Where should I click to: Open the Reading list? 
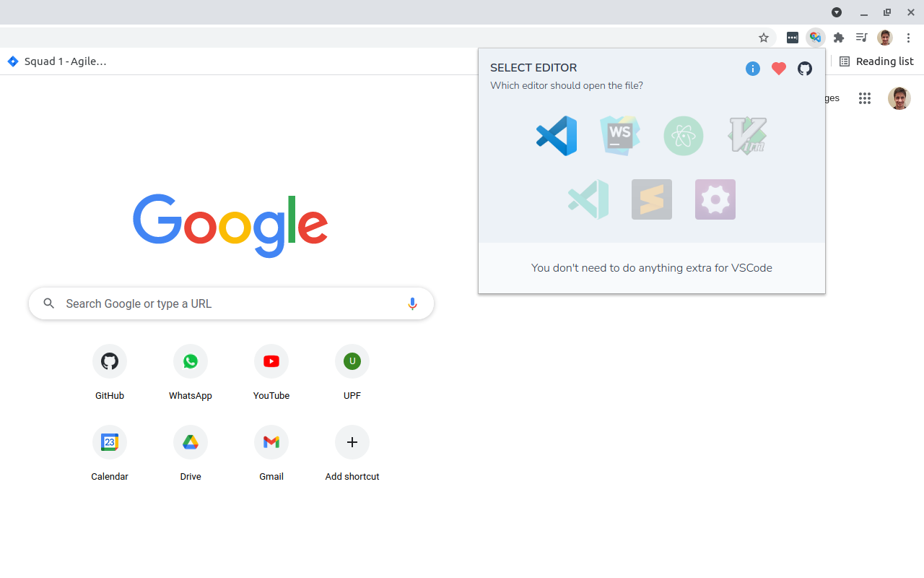tap(876, 61)
